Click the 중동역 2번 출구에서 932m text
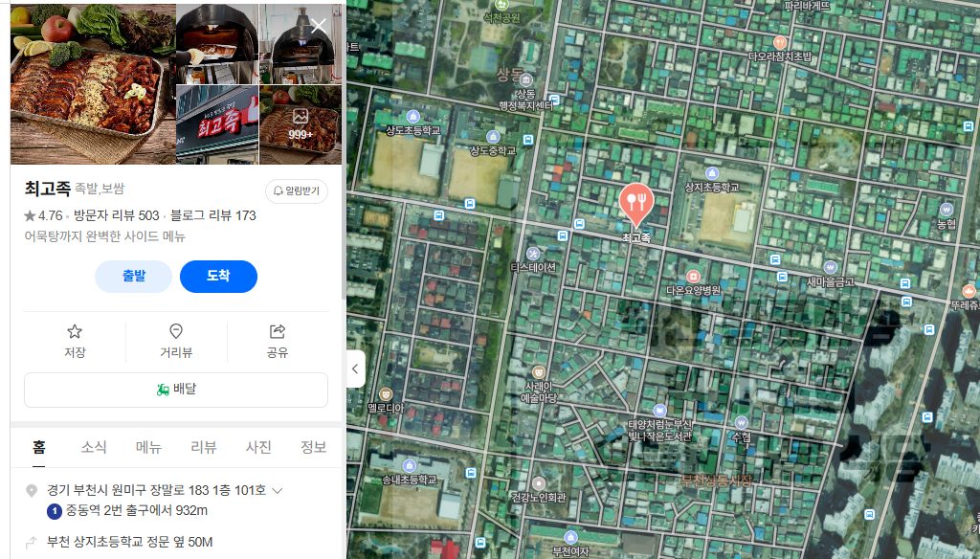This screenshot has width=980, height=559. (137, 511)
